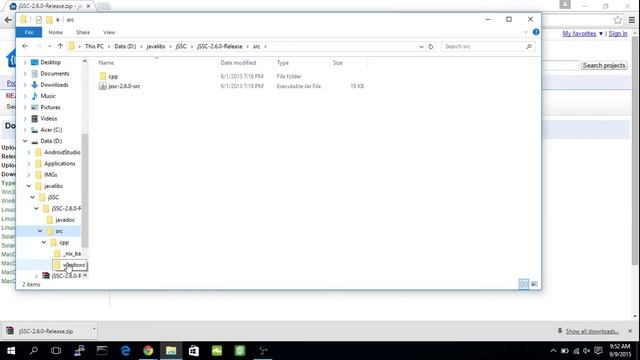Image resolution: width=640 pixels, height=360 pixels.
Task: Select Desktop in navigation pane
Action: [x=51, y=62]
